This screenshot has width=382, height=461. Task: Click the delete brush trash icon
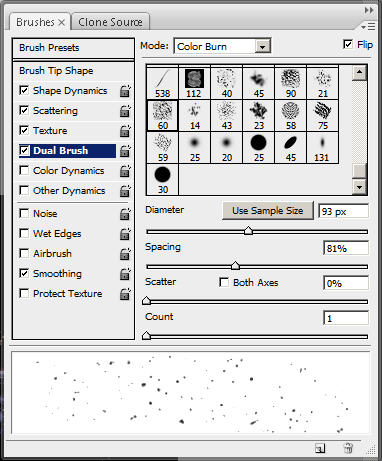348,448
